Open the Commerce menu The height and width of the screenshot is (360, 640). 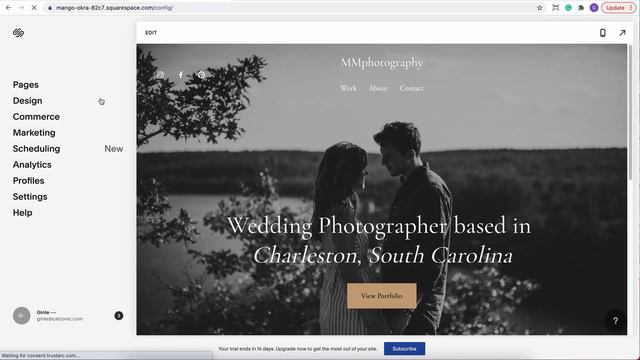(36, 117)
